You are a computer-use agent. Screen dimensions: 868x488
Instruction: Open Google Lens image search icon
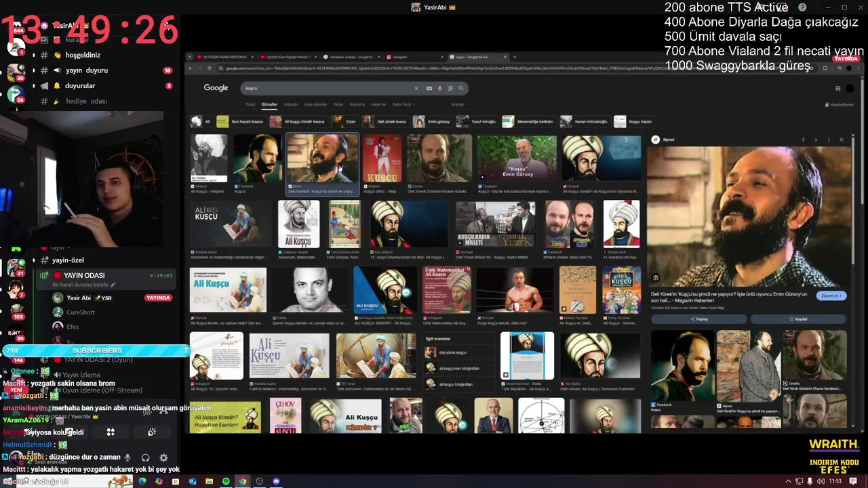(450, 88)
